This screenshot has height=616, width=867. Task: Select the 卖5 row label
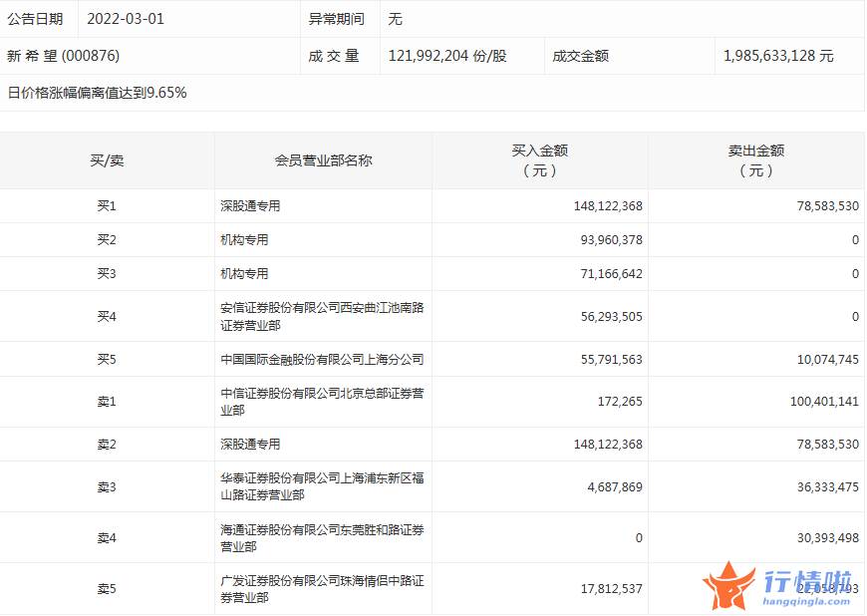click(x=107, y=589)
